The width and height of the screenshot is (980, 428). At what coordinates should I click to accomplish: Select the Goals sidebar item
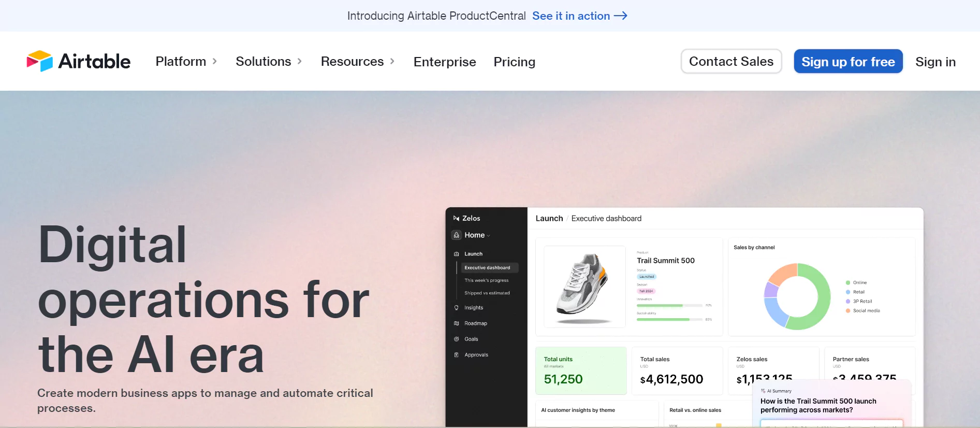click(471, 339)
